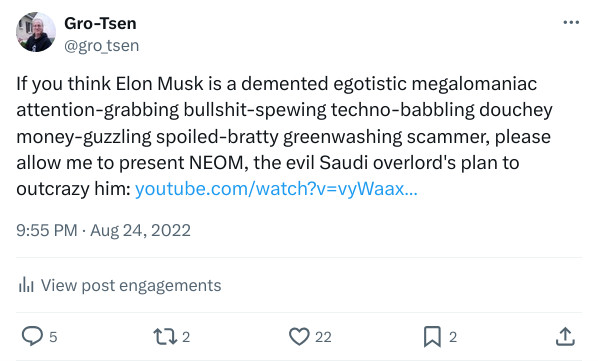Click the repost count next to retweet icon
The image size is (598, 361).
click(186, 337)
